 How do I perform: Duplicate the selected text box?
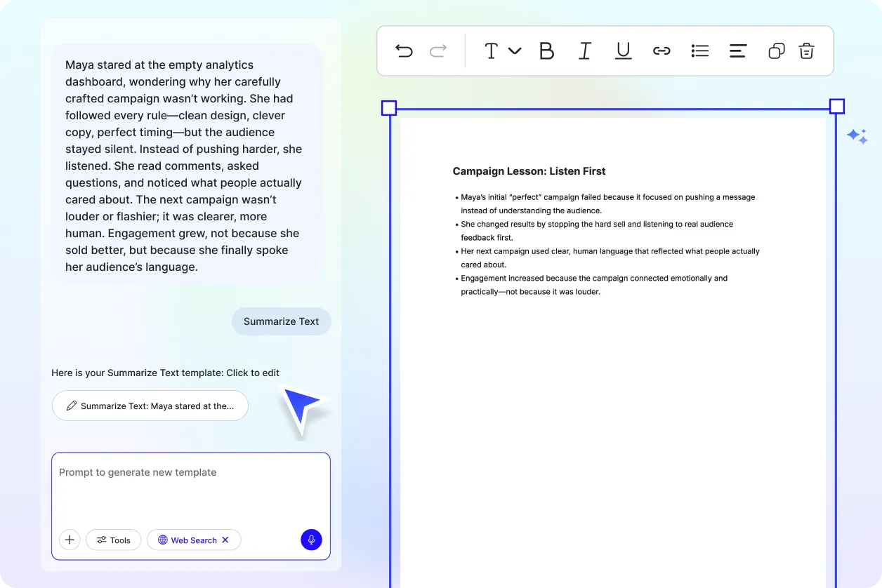tap(776, 51)
